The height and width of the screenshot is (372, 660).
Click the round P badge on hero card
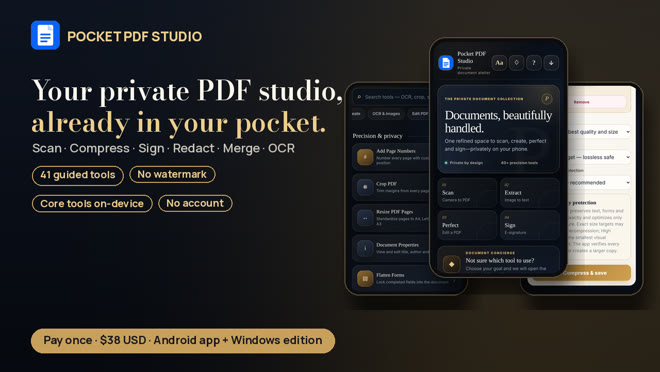pyautogui.click(x=547, y=99)
